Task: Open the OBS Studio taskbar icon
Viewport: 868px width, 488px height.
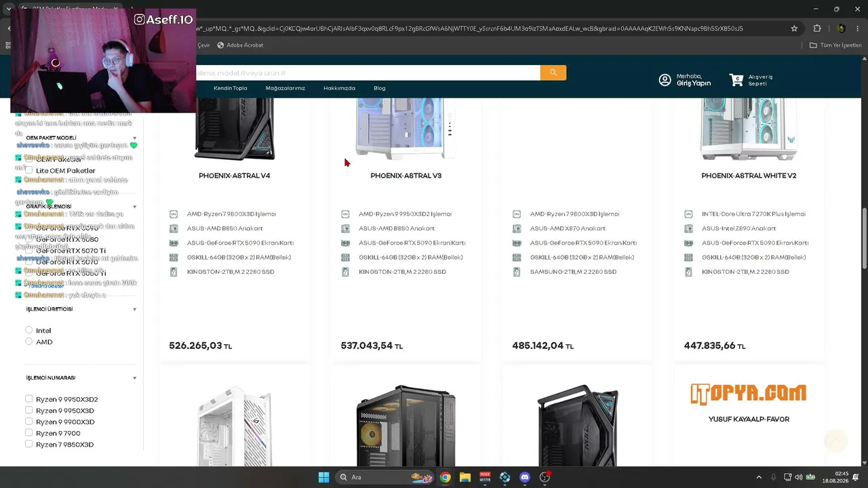Action: (x=545, y=477)
